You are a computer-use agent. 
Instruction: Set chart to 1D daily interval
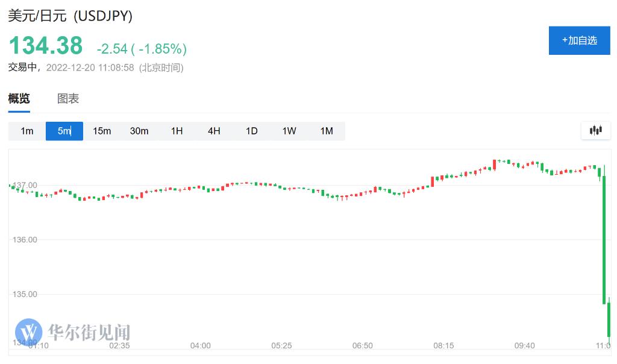point(251,131)
